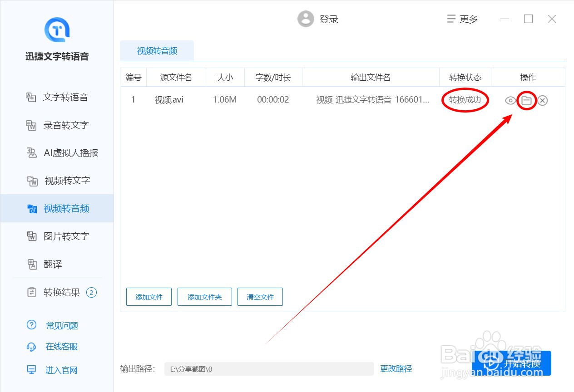
Task: Click the 常见问题 question mark icon
Action: tap(31, 325)
